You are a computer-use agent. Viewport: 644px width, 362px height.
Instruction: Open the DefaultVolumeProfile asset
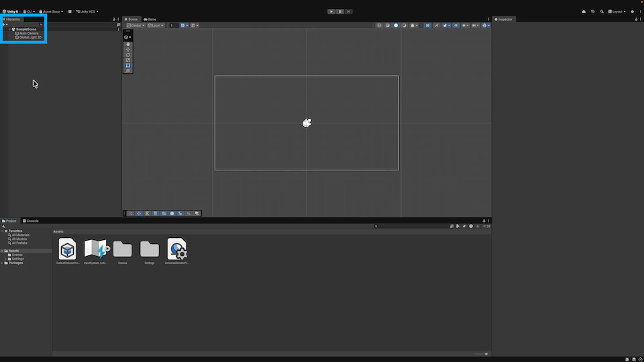68,251
